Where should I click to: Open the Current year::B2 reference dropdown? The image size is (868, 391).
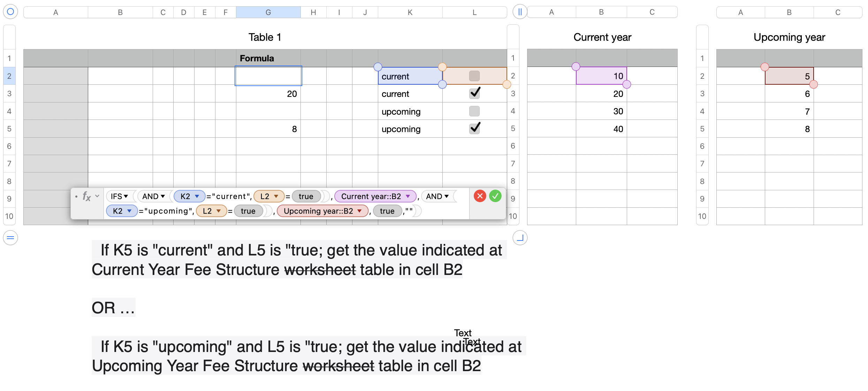pos(408,197)
